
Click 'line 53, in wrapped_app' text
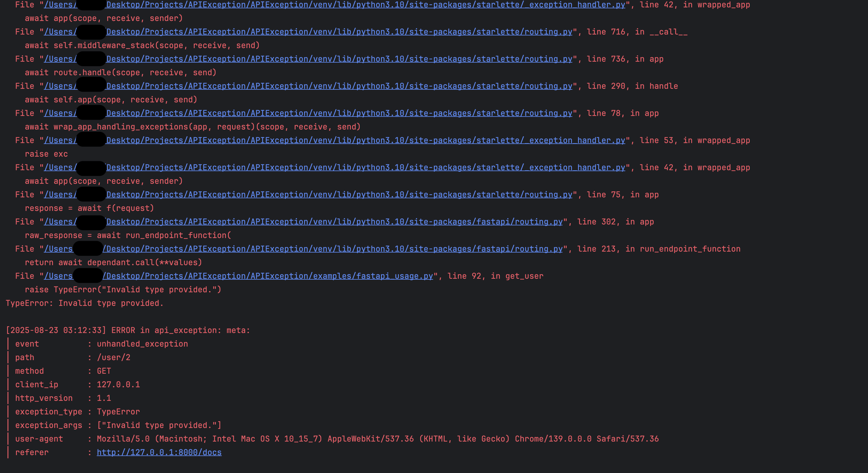click(695, 140)
